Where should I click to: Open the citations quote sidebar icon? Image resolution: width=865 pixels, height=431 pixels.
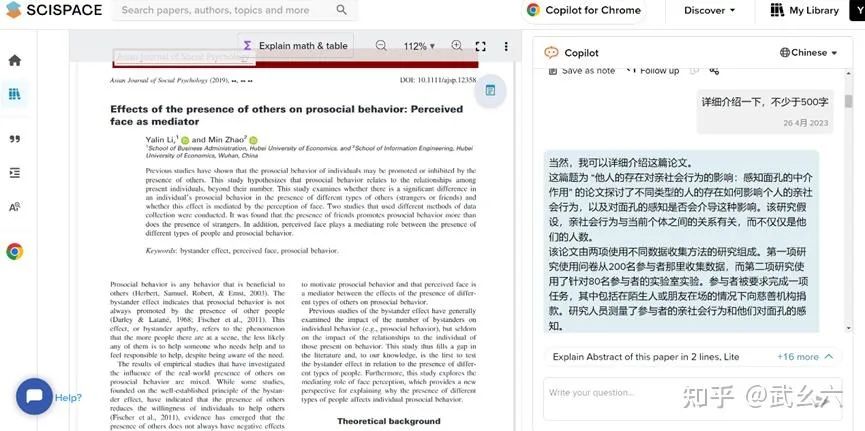click(15, 139)
